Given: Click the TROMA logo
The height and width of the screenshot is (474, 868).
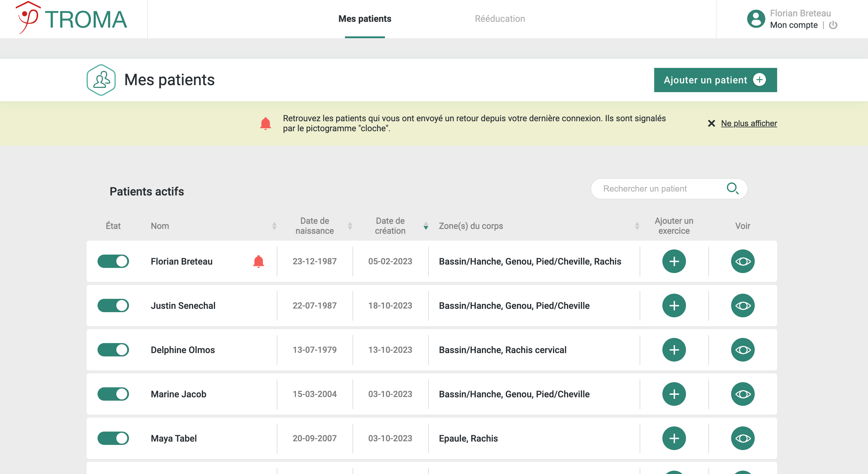Looking at the screenshot, I should coord(72,18).
